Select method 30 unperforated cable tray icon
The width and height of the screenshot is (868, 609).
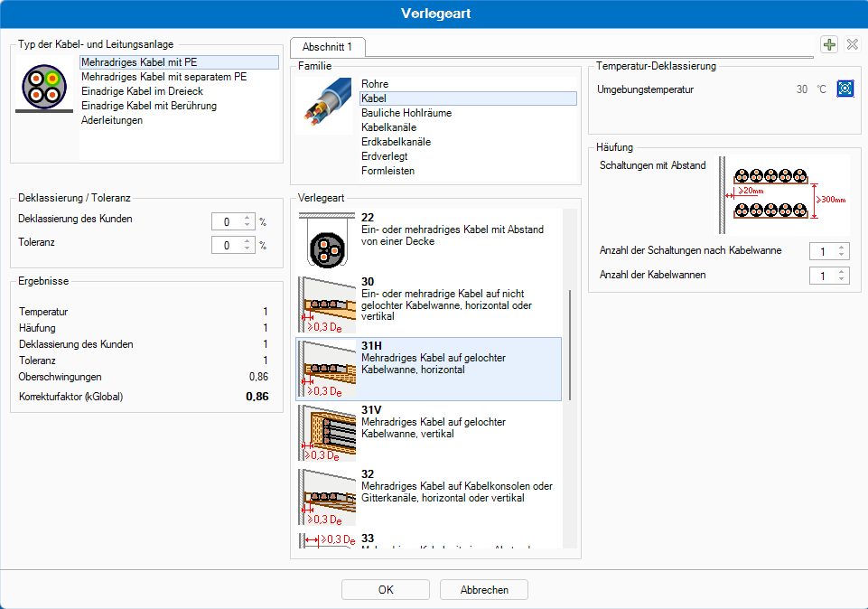coord(326,303)
